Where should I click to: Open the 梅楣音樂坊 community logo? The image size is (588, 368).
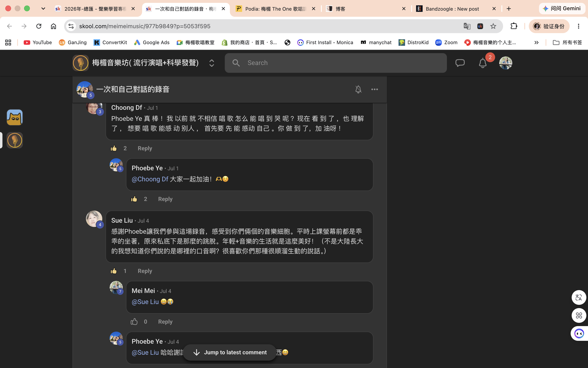click(x=80, y=63)
